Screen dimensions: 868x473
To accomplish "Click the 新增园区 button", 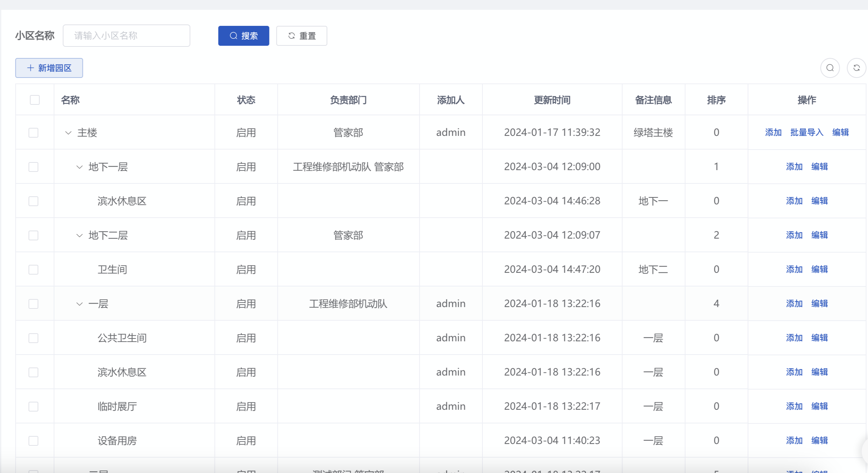I will click(49, 68).
